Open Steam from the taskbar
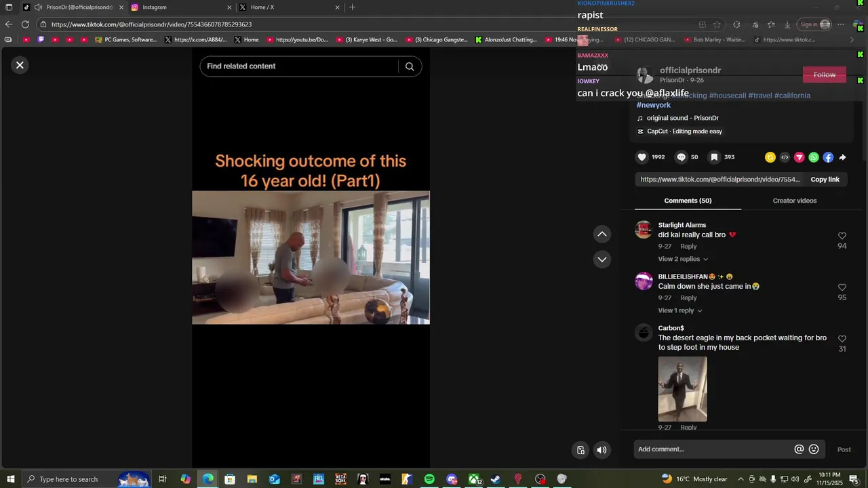 (496, 479)
